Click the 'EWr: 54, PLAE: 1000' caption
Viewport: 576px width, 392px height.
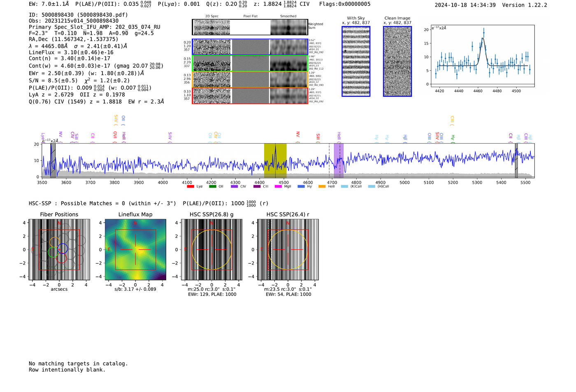[288, 295]
